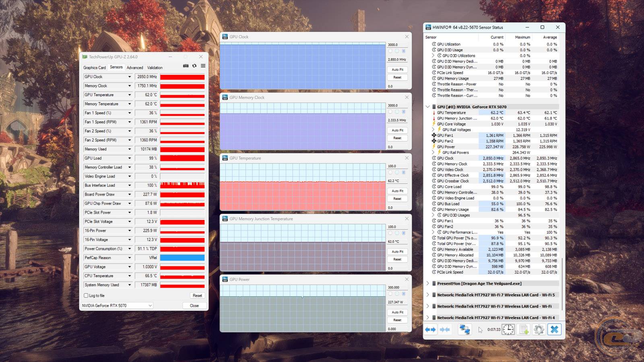Click the GPU Clock graph window icon
The width and height of the screenshot is (644, 362).
(x=225, y=37)
